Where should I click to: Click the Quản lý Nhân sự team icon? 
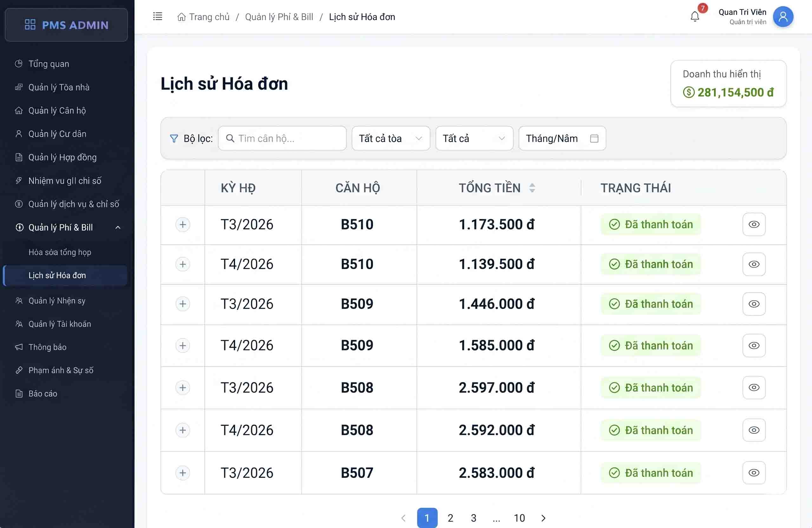click(19, 300)
